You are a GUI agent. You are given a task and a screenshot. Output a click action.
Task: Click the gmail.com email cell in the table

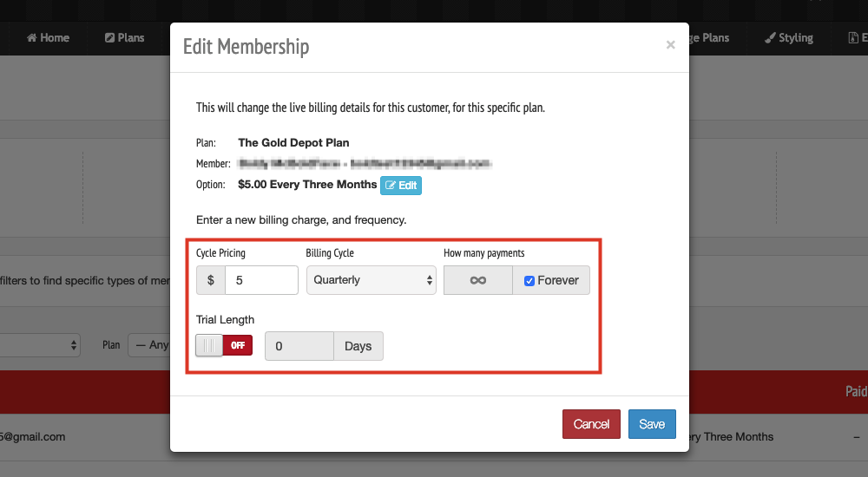(x=33, y=436)
